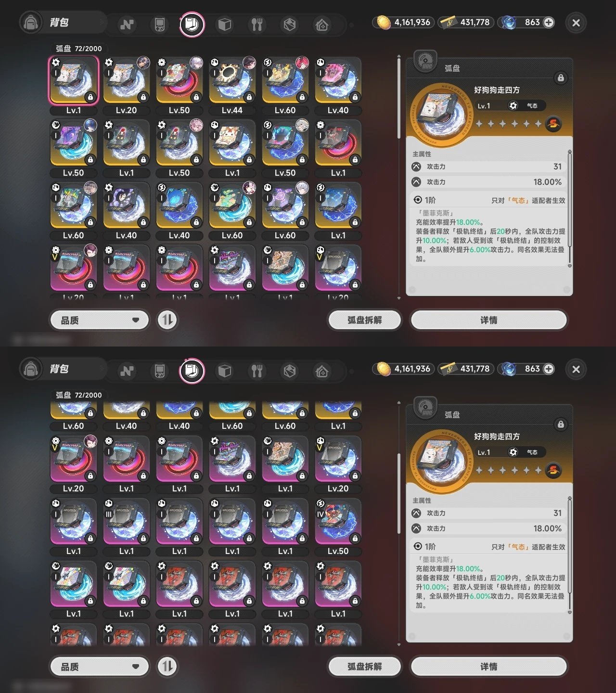
Task: Select the cube materials category icon
Action: [225, 24]
